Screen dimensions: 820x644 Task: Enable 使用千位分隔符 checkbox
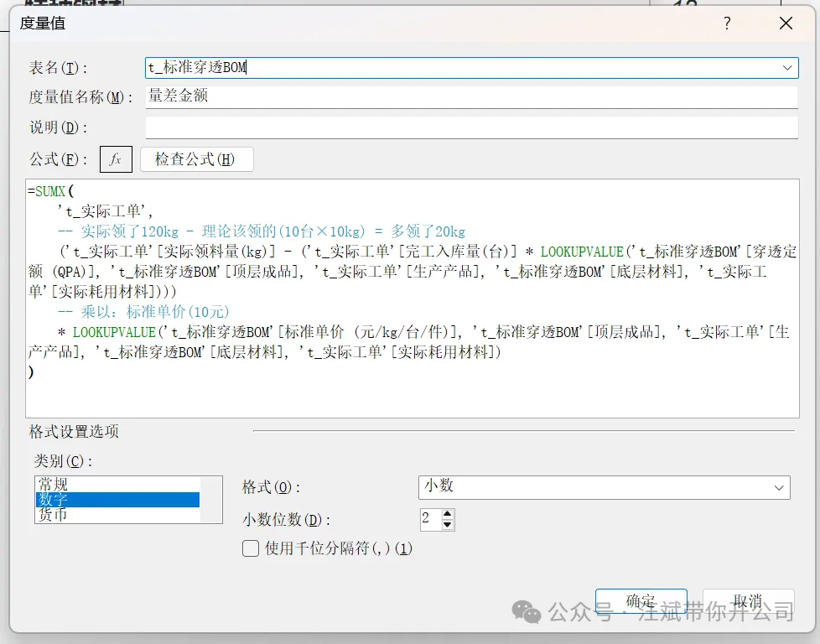(251, 548)
